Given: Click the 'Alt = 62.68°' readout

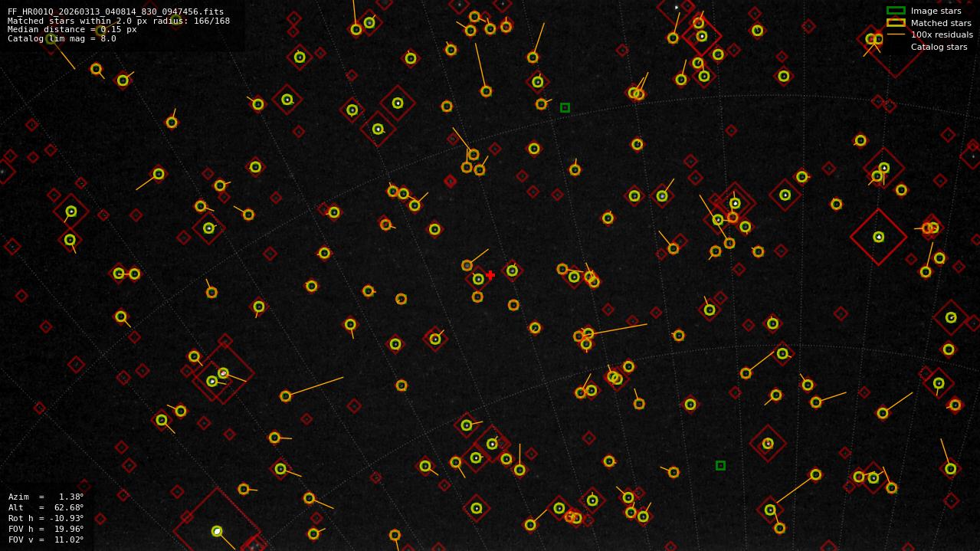Looking at the screenshot, I should coord(46,507).
